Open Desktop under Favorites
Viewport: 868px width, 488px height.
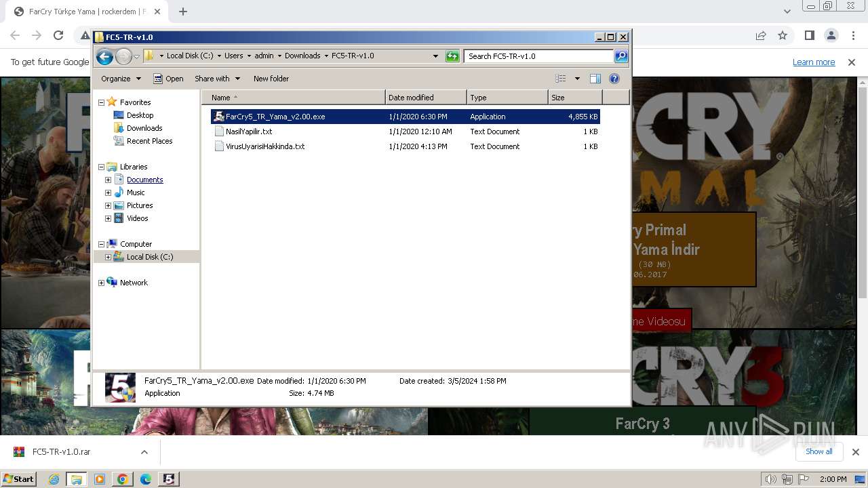pyautogui.click(x=140, y=115)
